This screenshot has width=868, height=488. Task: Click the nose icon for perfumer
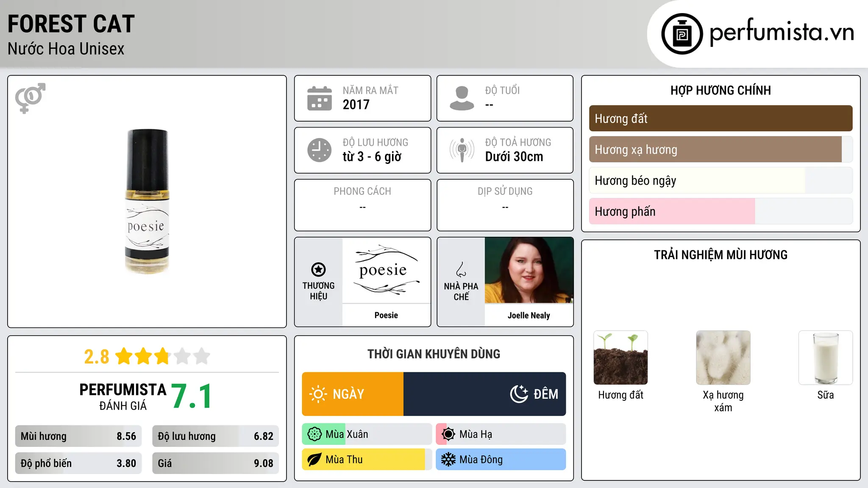pos(461,269)
